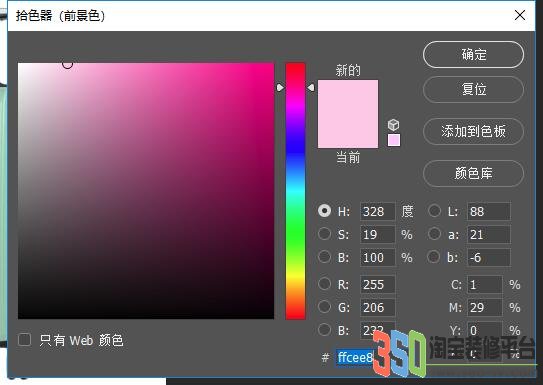Click the right hue slider arrow handle

(311, 88)
